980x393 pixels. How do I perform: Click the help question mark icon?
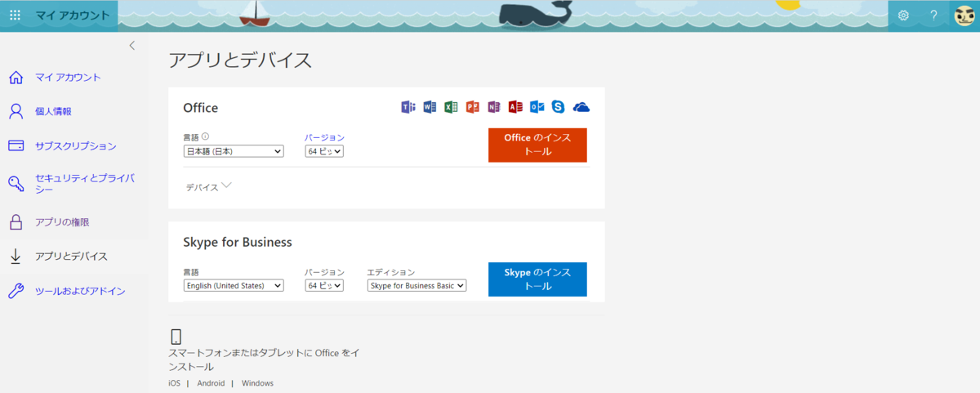click(x=933, y=15)
